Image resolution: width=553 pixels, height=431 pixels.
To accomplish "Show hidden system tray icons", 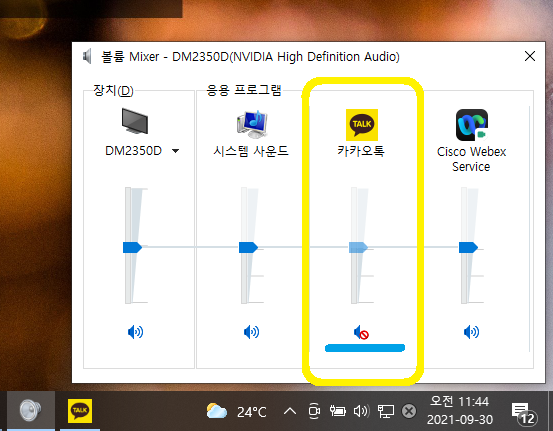I will click(290, 411).
